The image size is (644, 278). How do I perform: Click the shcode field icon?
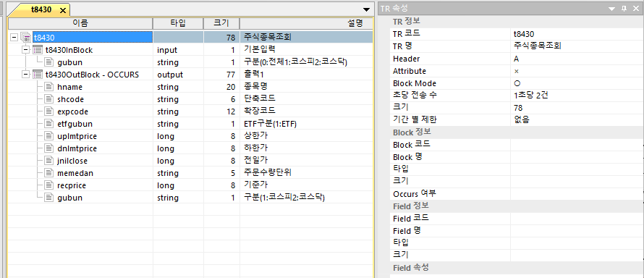pyautogui.click(x=49, y=99)
